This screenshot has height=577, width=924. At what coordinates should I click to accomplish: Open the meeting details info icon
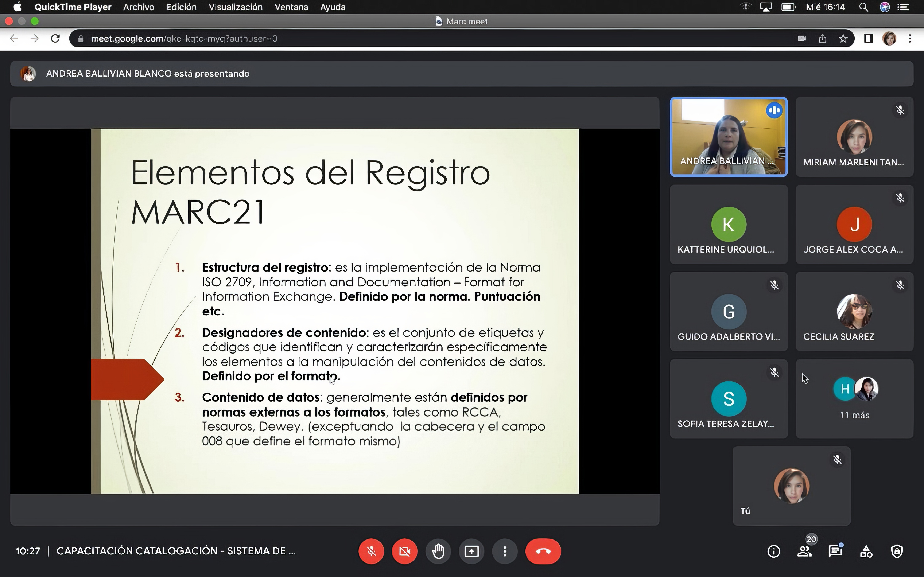click(774, 551)
